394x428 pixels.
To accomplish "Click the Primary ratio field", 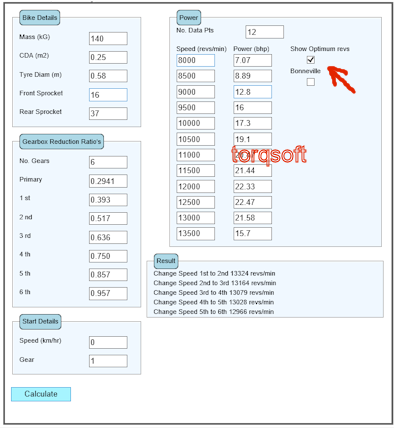I will (108, 181).
